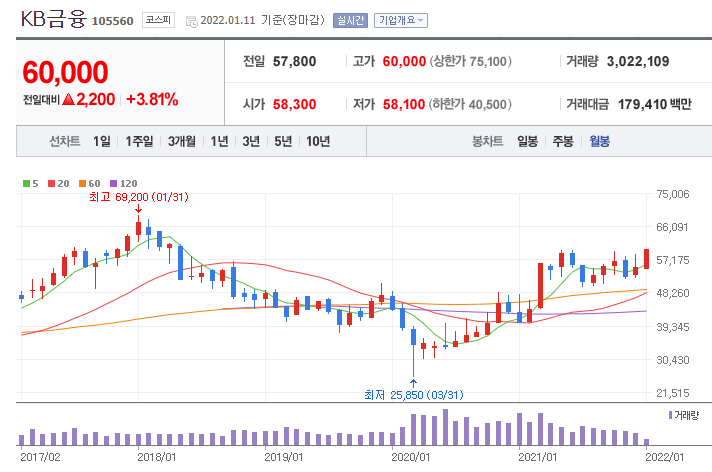Viewport: 712px width, 472px height.
Task: Click the purple 거래량 volume legend
Action: [684, 415]
